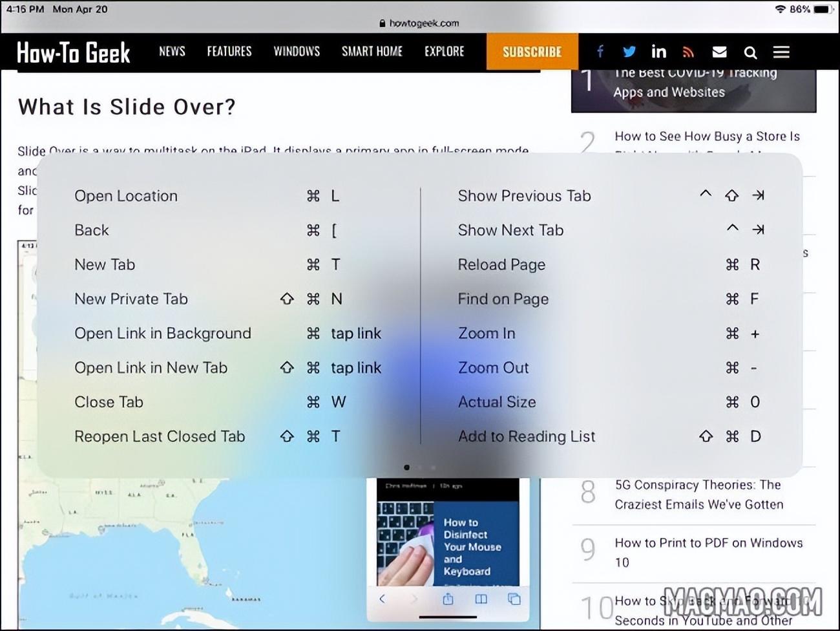Open the hamburger menu icon

tap(781, 52)
